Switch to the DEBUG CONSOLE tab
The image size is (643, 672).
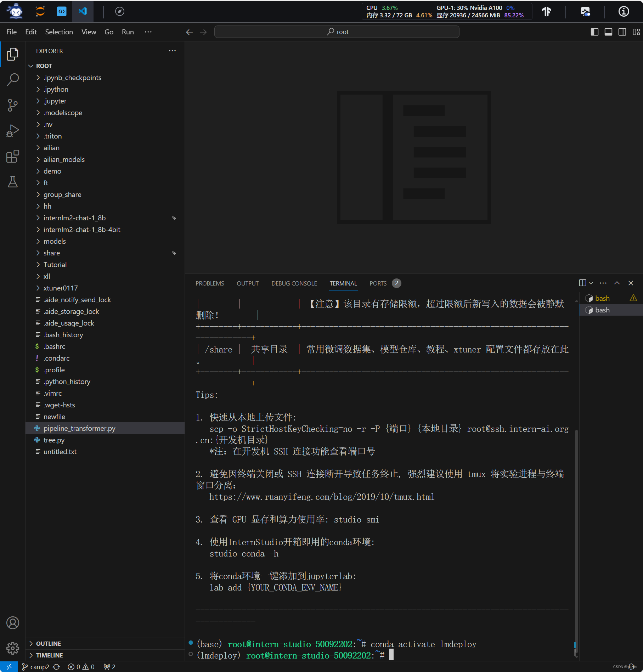(x=294, y=283)
